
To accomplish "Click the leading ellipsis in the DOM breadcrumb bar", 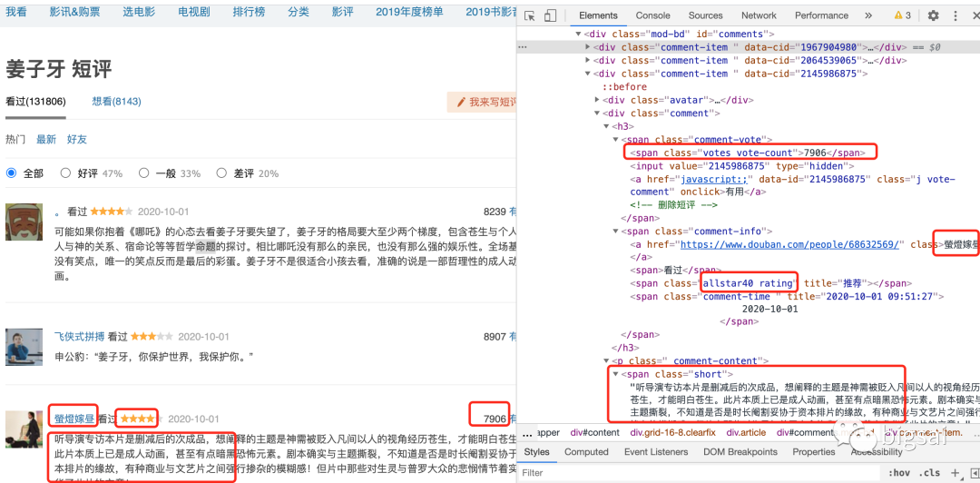I will [527, 433].
